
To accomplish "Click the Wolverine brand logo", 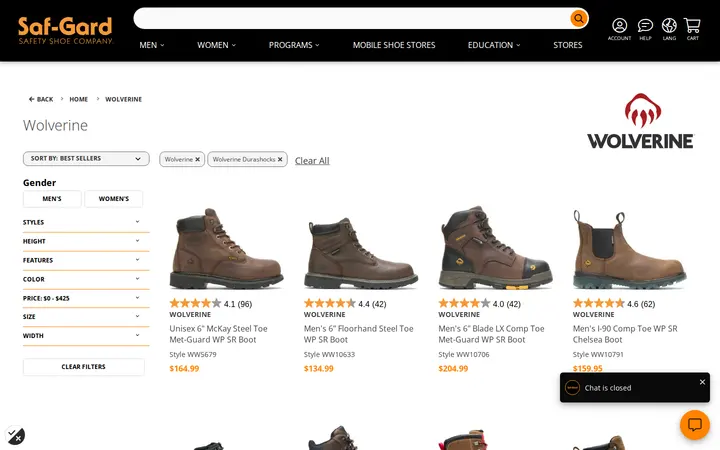I will click(x=641, y=121).
